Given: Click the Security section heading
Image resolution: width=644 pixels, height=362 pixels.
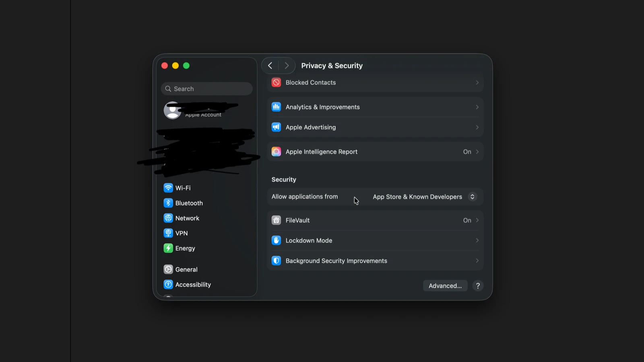Looking at the screenshot, I should [x=284, y=180].
